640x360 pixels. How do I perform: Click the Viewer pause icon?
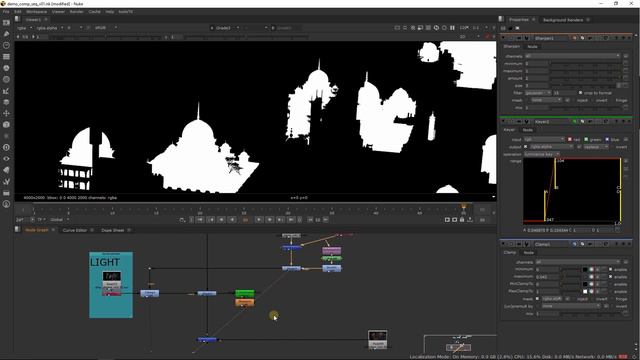pos(452,28)
